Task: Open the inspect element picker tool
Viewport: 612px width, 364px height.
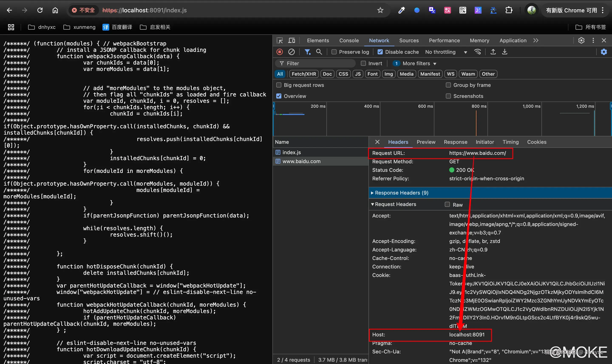Action: pyautogui.click(x=279, y=41)
